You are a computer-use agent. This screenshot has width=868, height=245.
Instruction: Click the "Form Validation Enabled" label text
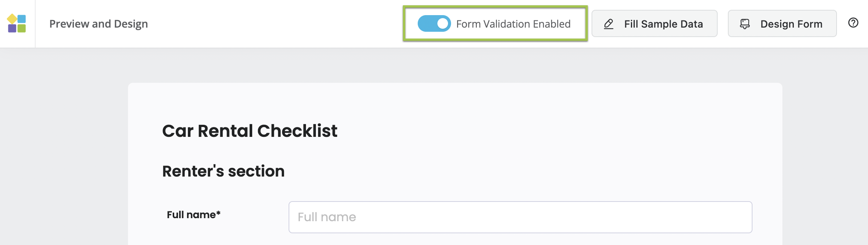(x=513, y=24)
